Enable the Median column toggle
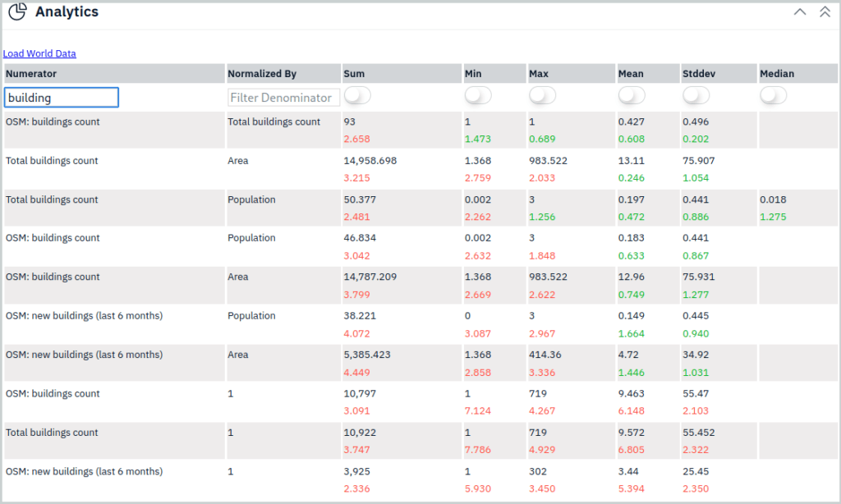Image resolution: width=841 pixels, height=504 pixels. 774,96
